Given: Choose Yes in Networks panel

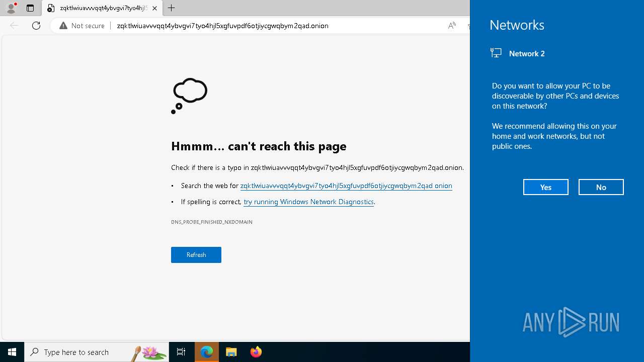Looking at the screenshot, I should (x=546, y=187).
